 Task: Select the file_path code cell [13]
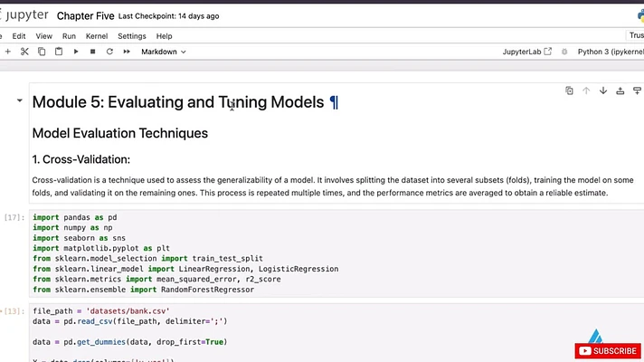336,333
